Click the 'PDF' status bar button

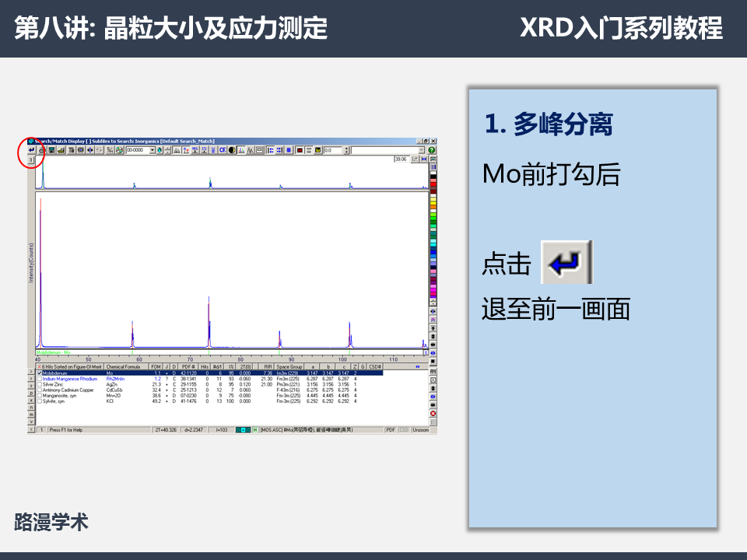(391, 430)
